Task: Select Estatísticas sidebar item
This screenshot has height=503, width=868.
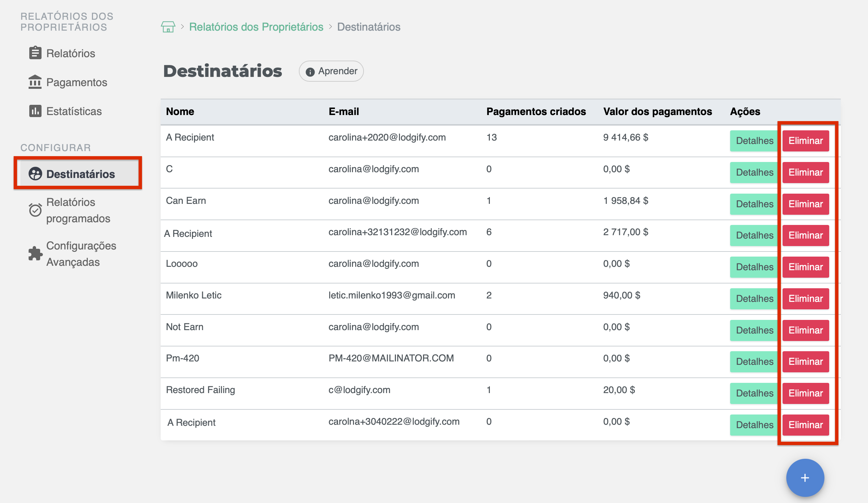Action: coord(74,111)
